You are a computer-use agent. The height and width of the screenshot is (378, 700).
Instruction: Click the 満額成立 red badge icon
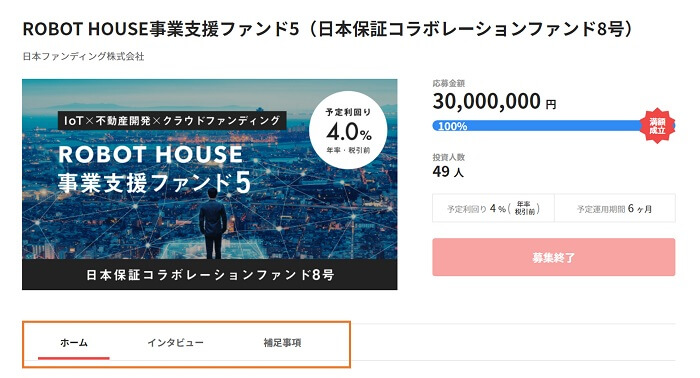(657, 126)
